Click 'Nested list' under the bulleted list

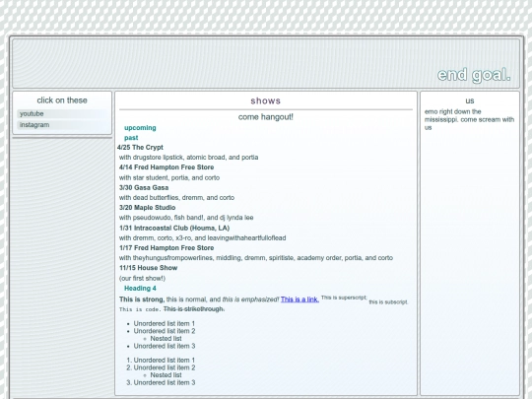166,339
